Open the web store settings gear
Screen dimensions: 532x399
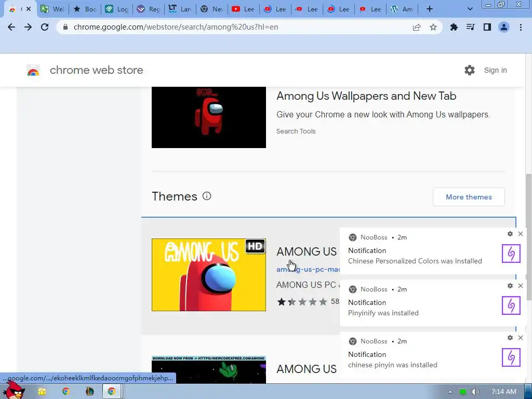tap(470, 70)
